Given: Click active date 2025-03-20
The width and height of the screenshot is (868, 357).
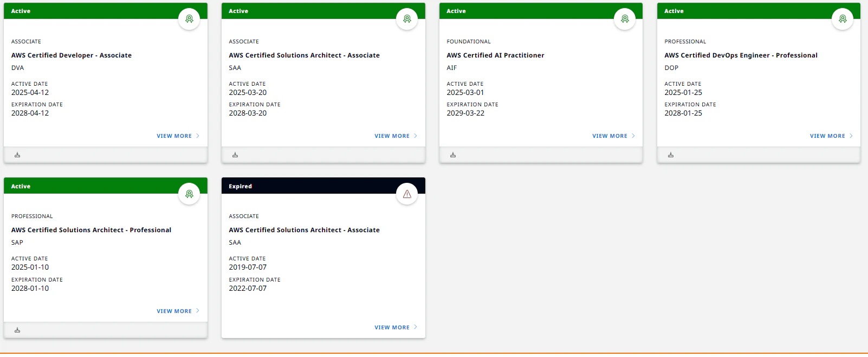Looking at the screenshot, I should coord(248,93).
